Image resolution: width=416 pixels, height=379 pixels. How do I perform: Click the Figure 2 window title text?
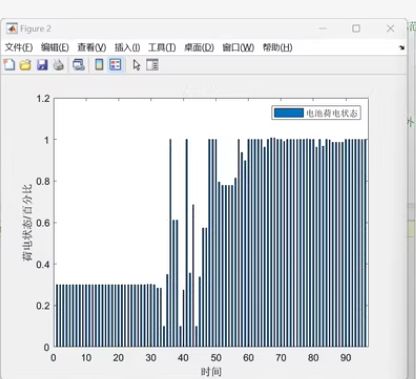(35, 29)
